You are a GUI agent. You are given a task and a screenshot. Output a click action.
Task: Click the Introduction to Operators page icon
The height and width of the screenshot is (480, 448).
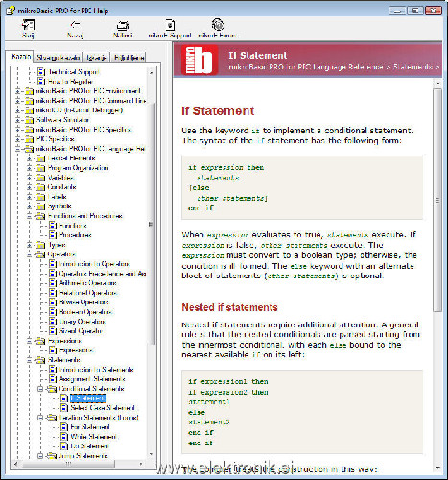(53, 264)
